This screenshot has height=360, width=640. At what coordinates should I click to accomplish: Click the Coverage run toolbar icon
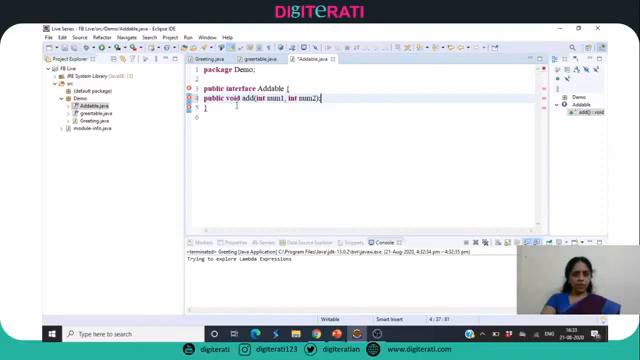(x=117, y=48)
